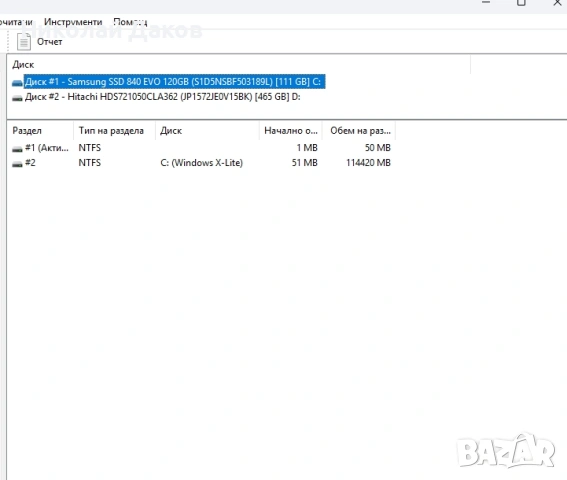Open the Помощ menu
Image resolution: width=567 pixels, height=480 pixels.
coord(130,22)
